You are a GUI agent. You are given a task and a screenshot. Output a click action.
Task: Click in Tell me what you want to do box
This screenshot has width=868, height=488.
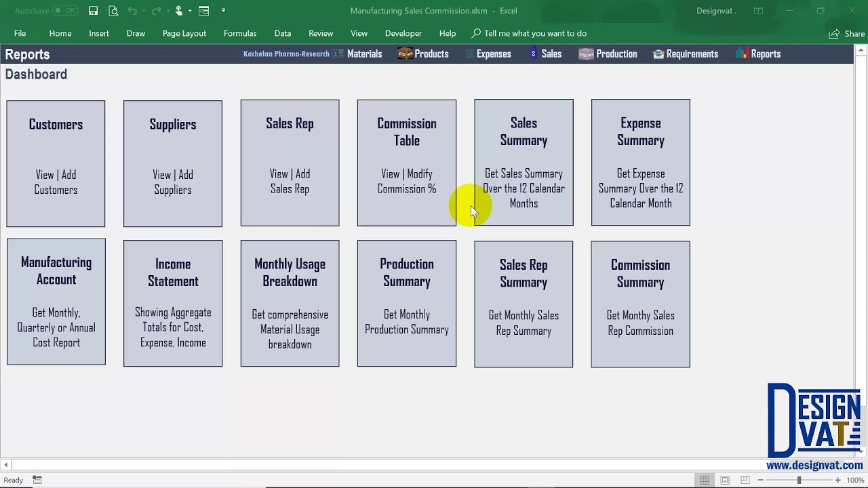pyautogui.click(x=535, y=33)
